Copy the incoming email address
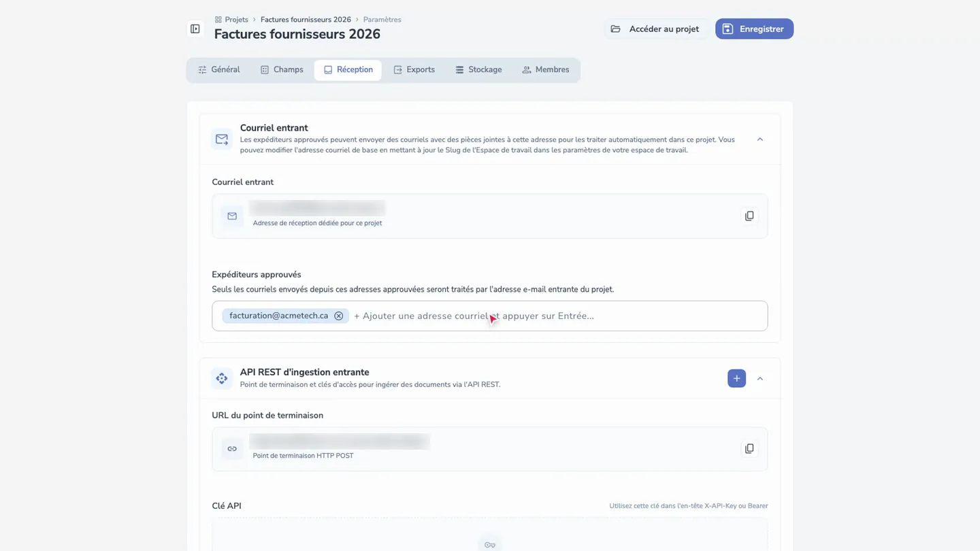The width and height of the screenshot is (980, 551). pyautogui.click(x=749, y=216)
